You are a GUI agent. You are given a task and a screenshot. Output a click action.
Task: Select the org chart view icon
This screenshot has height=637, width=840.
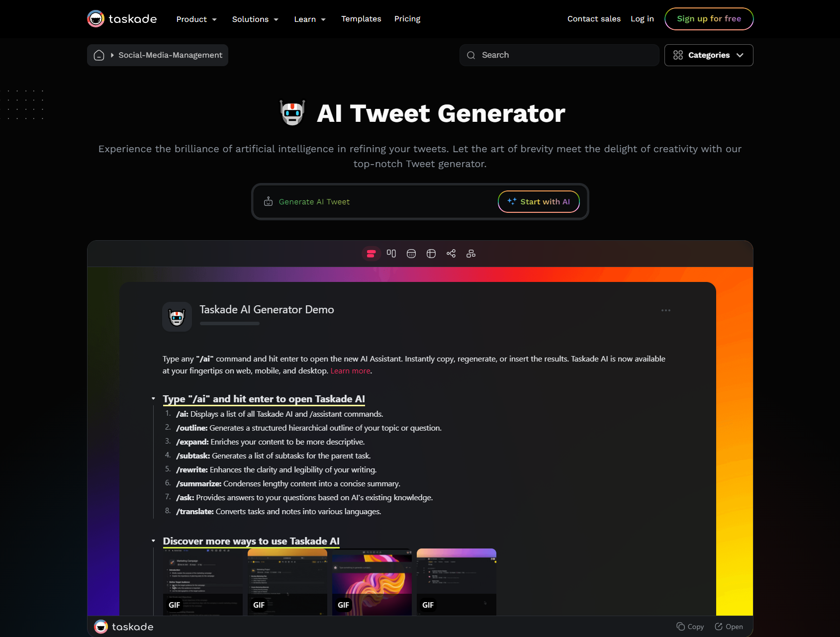[471, 254]
